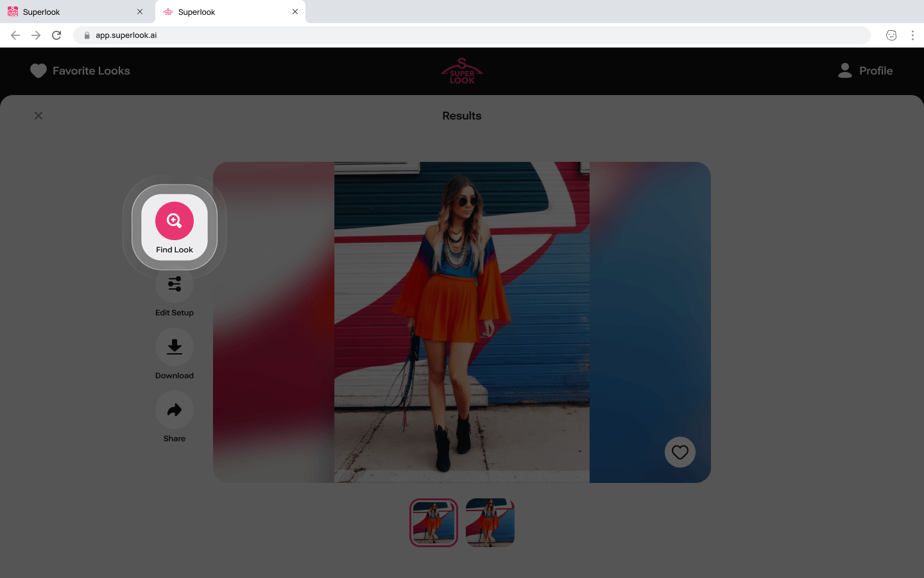Open Edit Setup sliders icon

point(174,285)
